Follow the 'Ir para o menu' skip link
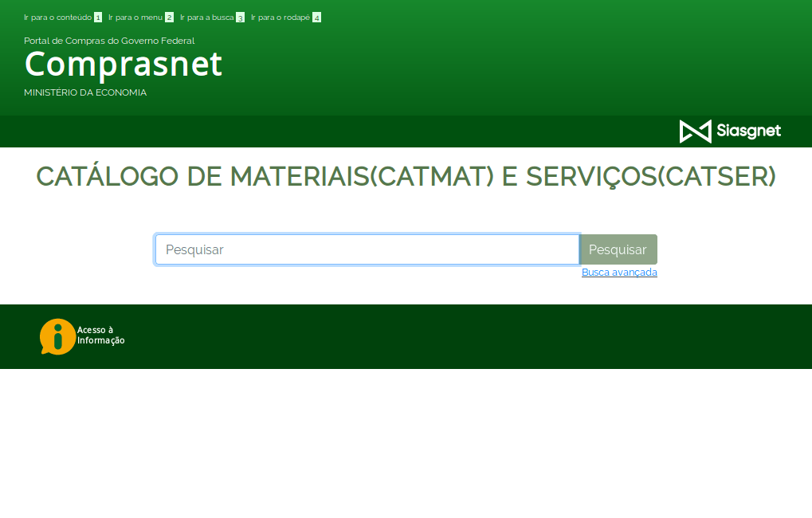812x518 pixels. click(141, 18)
